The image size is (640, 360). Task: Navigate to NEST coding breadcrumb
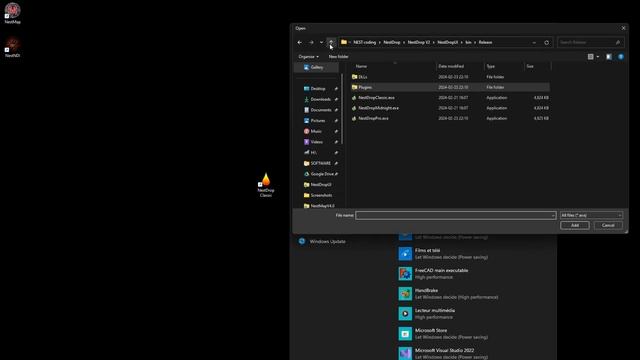coord(364,42)
